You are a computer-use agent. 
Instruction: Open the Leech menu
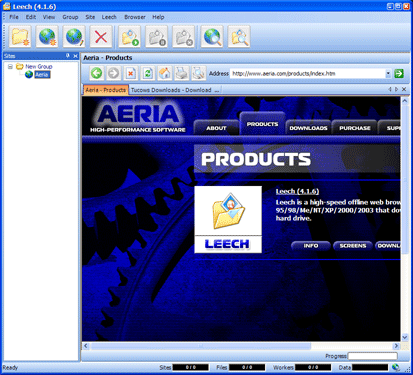(109, 17)
